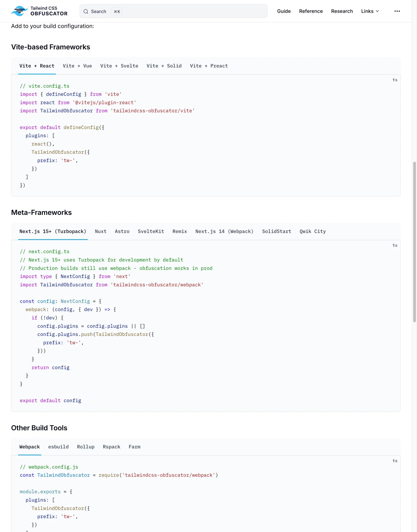Open the Vite + Preact example

tap(208, 66)
